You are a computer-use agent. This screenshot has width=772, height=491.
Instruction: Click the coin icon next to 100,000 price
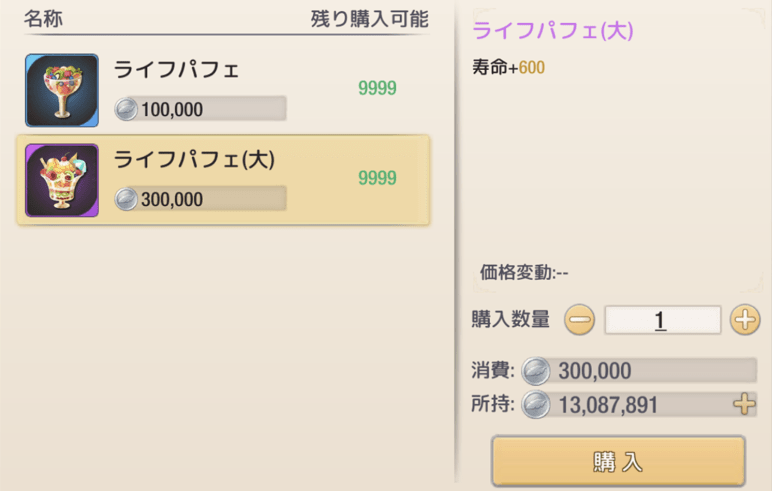click(126, 109)
